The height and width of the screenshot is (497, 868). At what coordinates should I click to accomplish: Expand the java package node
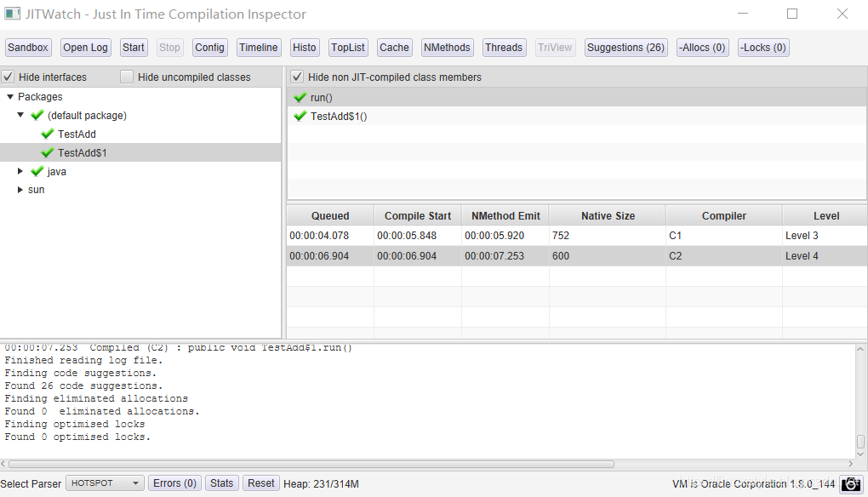[20, 171]
